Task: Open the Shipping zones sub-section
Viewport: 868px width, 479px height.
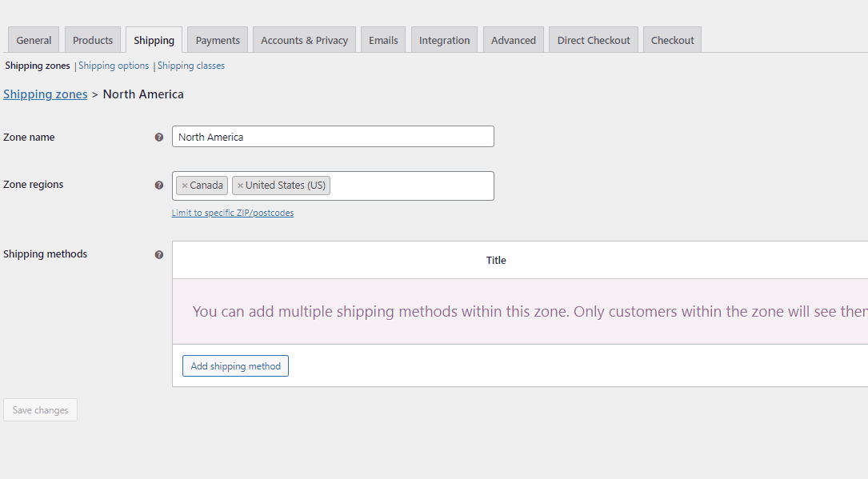Action: click(38, 66)
